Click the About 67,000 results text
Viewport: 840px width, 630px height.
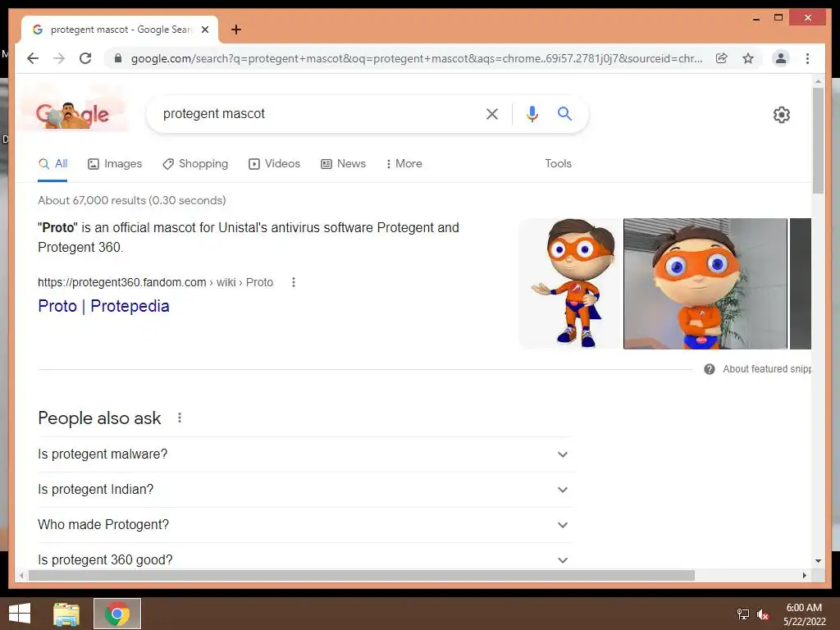132,200
